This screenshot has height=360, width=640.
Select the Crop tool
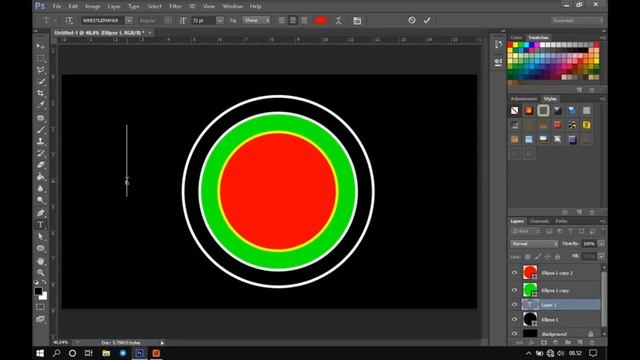point(40,93)
